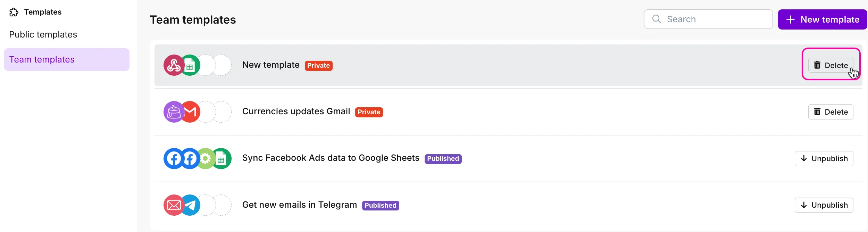Screen dimensions: 868x232
Task: Click the Templates puzzle piece icon
Action: coord(14,12)
